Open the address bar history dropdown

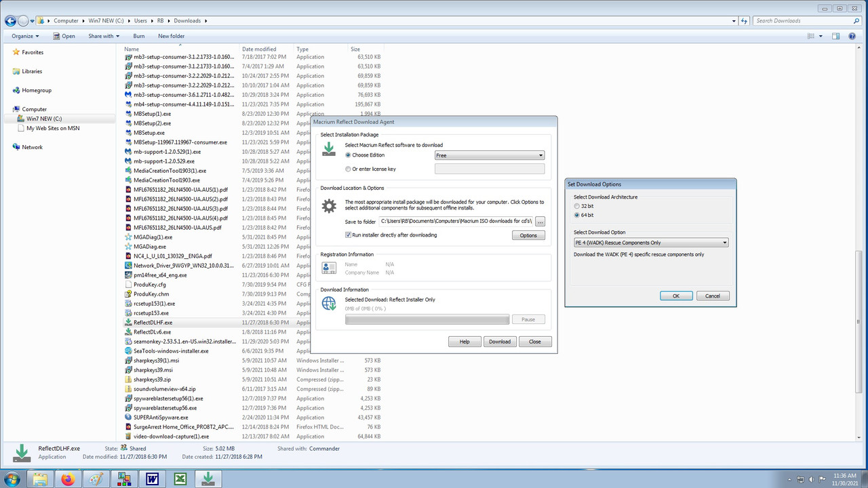[x=734, y=21]
